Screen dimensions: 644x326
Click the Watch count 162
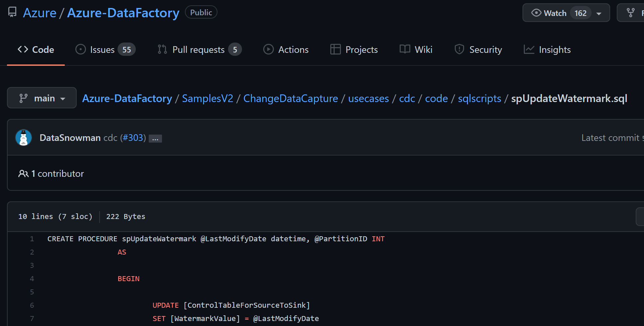coord(581,13)
